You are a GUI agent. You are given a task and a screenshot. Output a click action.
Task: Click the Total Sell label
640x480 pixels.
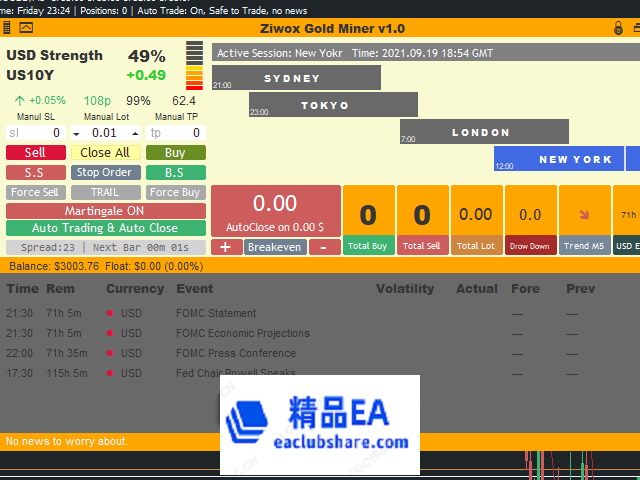tap(422, 246)
